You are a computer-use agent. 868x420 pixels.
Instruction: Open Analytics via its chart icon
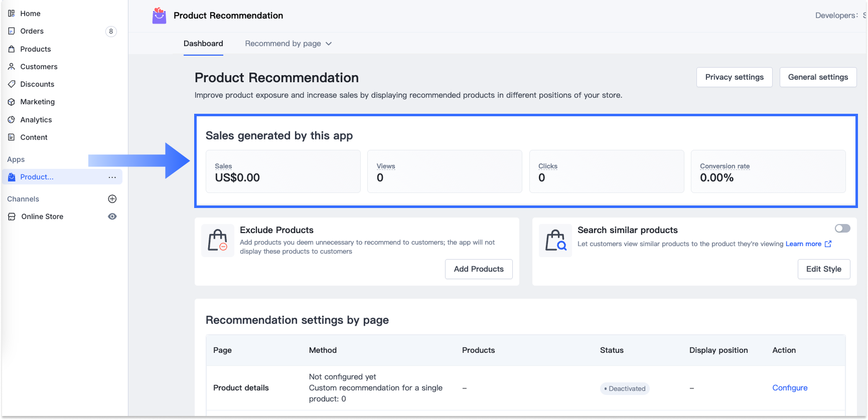(x=12, y=120)
